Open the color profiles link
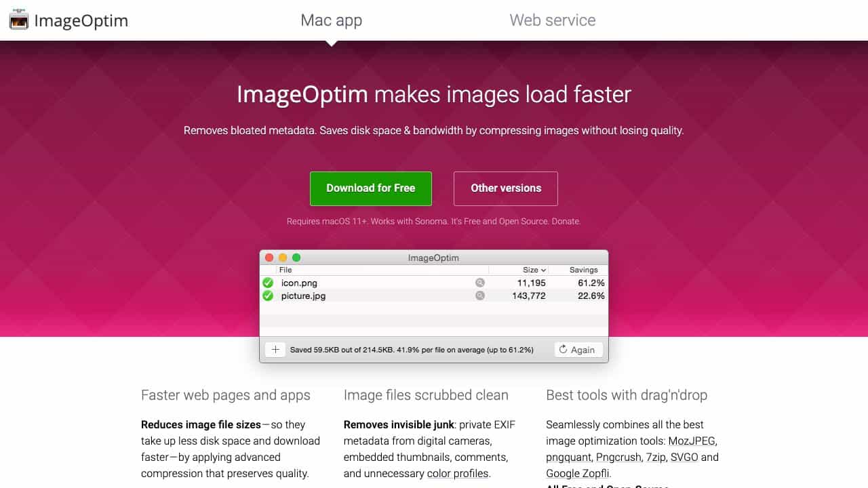 [x=457, y=473]
